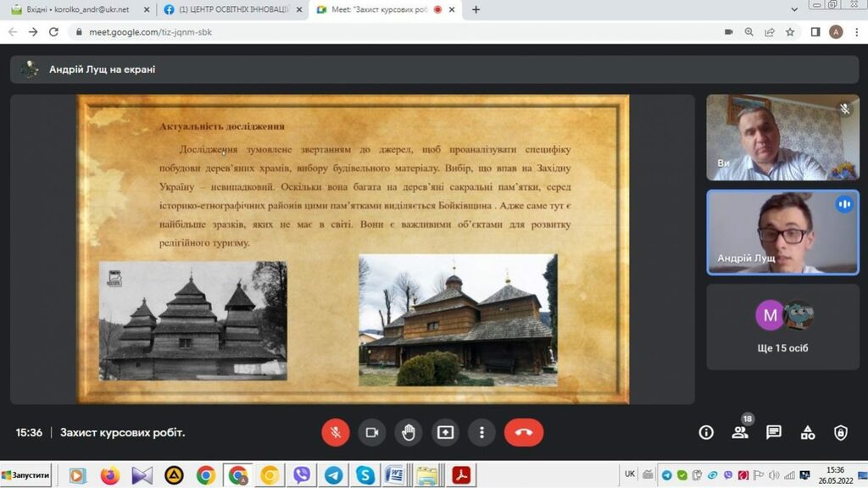Bookmark this page with the star icon
The image size is (868, 488).
[790, 32]
